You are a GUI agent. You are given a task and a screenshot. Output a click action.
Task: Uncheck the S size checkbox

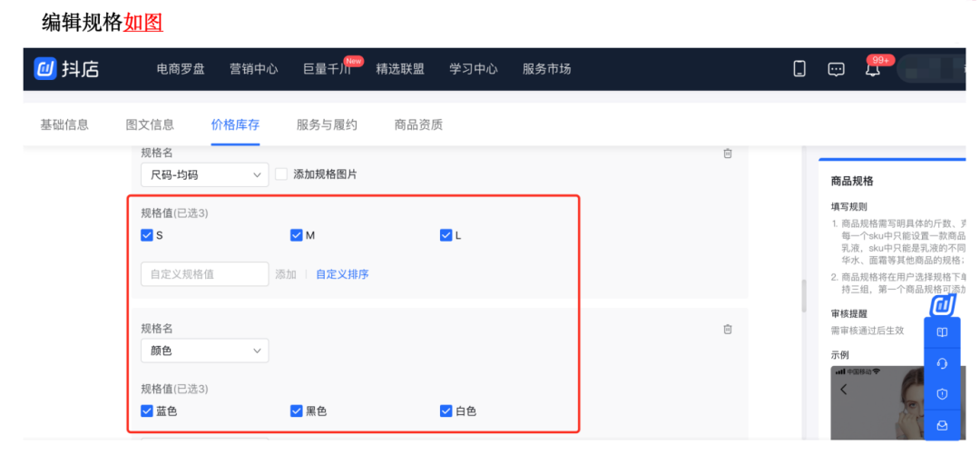coord(147,235)
